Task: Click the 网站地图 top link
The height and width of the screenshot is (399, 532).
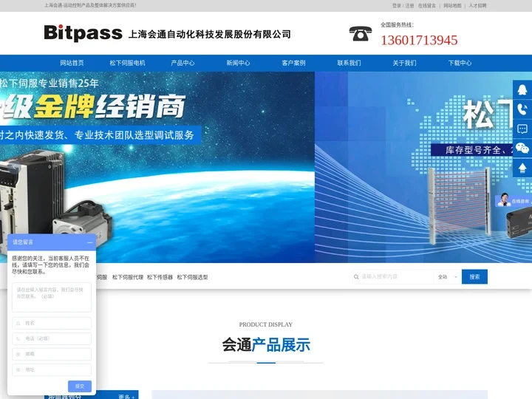Action: 452,6
